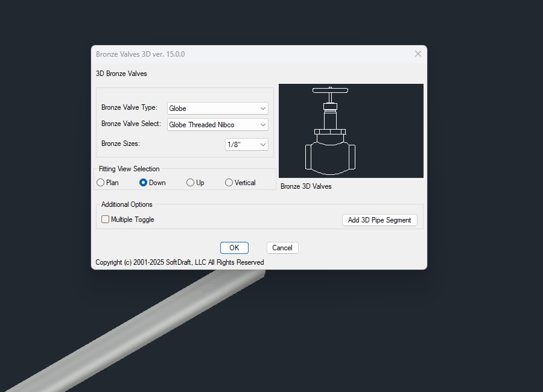
Task: Click the SoftDraft copyright text
Action: (180, 262)
